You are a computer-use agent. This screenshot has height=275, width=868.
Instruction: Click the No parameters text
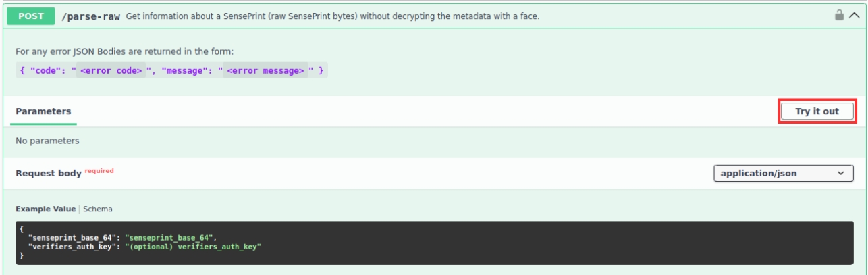[47, 141]
